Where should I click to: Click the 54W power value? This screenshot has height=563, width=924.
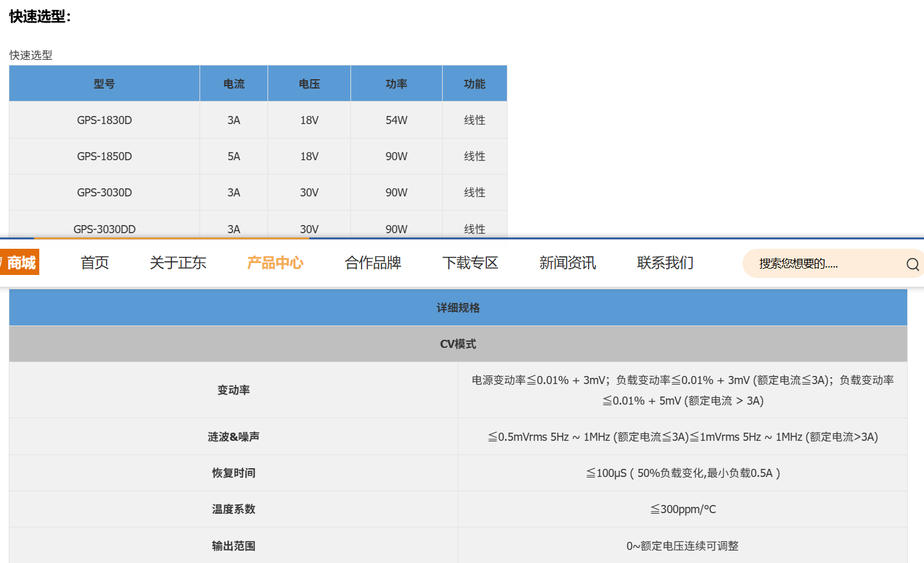point(397,120)
